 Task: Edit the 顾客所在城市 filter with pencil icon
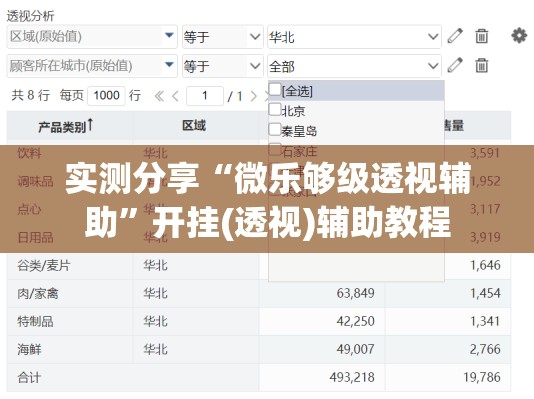pyautogui.click(x=455, y=65)
